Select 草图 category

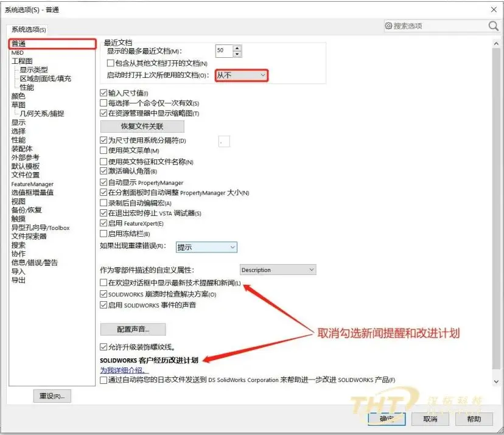pos(18,105)
